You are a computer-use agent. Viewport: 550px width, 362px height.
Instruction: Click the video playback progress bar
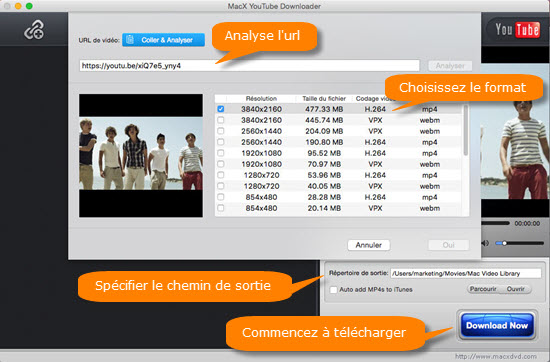495,223
